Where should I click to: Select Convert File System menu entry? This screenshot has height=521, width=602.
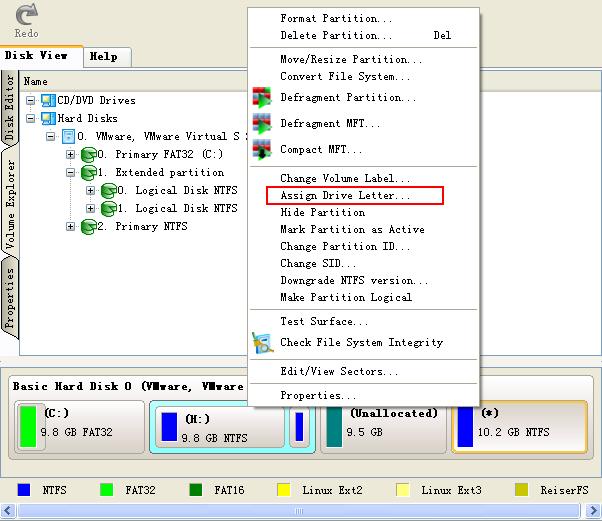coord(364,76)
